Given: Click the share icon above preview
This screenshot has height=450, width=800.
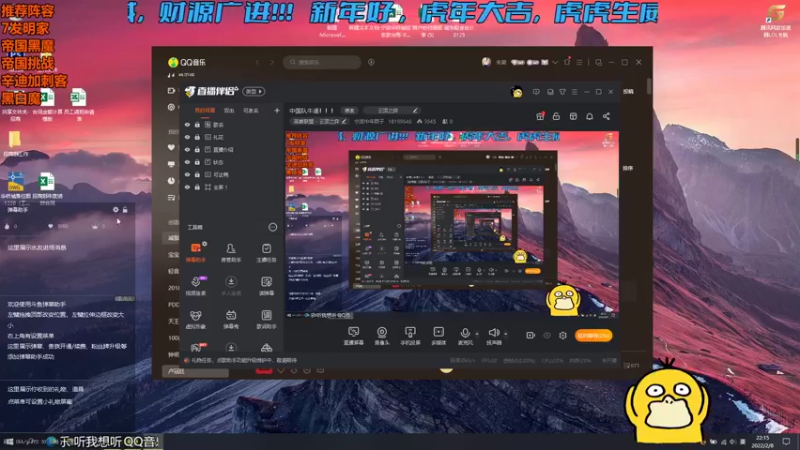Looking at the screenshot, I should (x=606, y=116).
